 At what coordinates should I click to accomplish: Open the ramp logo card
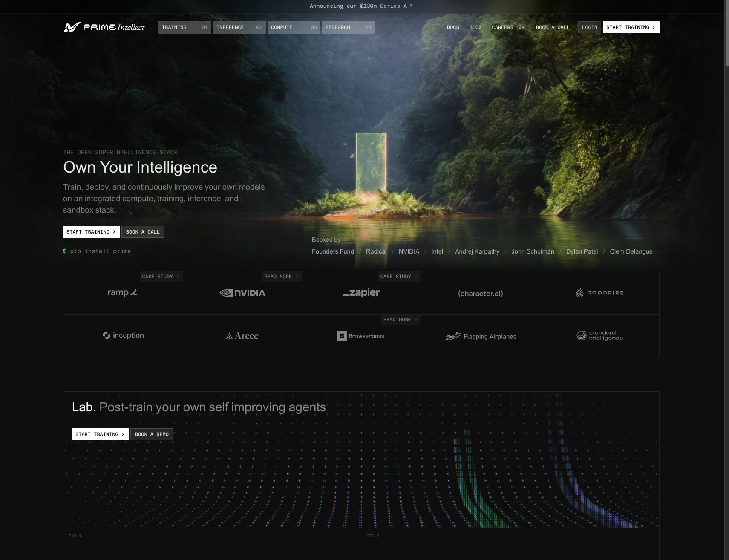coord(123,293)
